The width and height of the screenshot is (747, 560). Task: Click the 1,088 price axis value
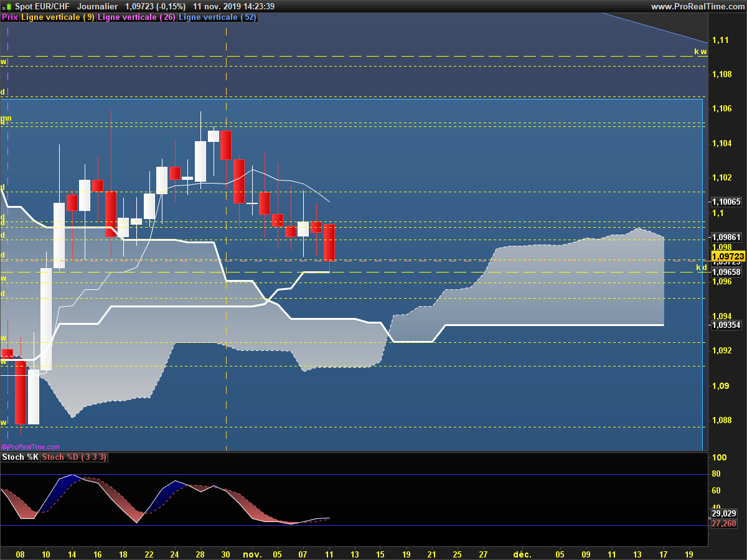[723, 420]
